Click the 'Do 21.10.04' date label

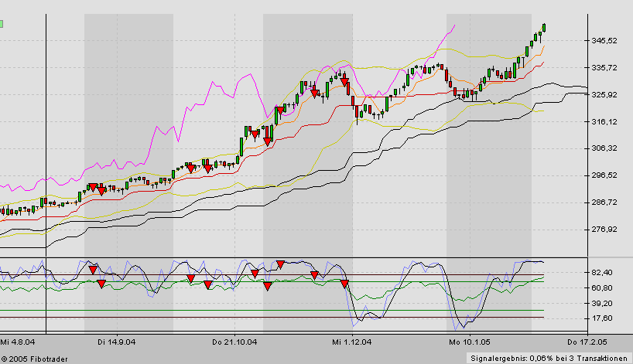[234, 341]
